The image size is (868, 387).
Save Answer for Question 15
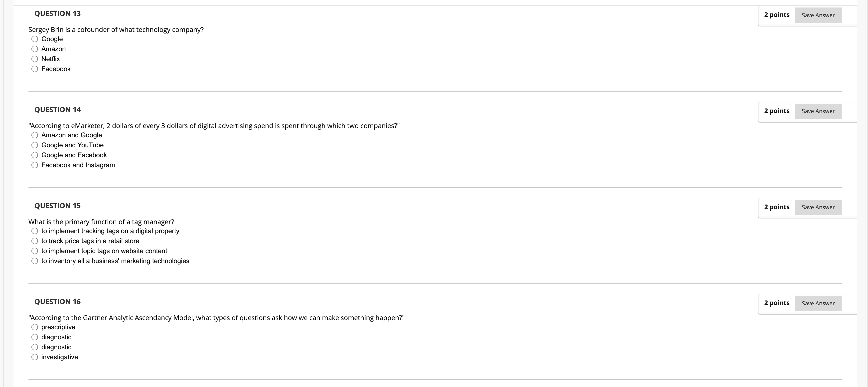pos(818,207)
